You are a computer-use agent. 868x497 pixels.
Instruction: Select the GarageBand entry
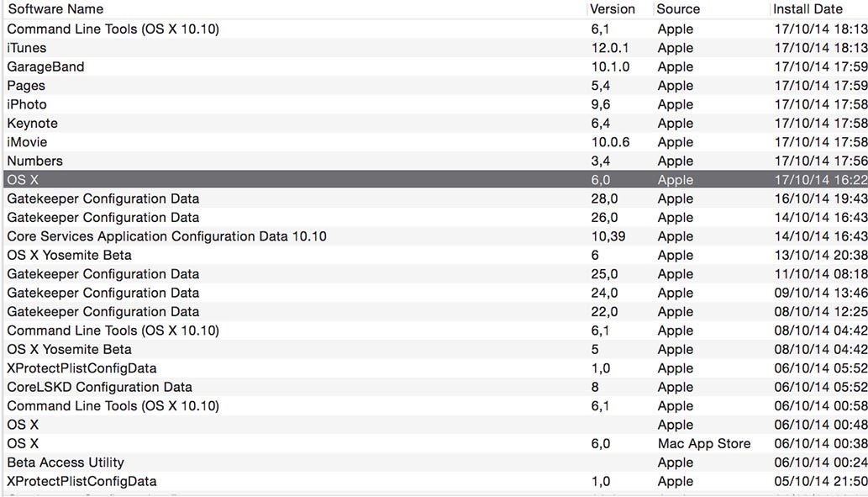click(435, 66)
